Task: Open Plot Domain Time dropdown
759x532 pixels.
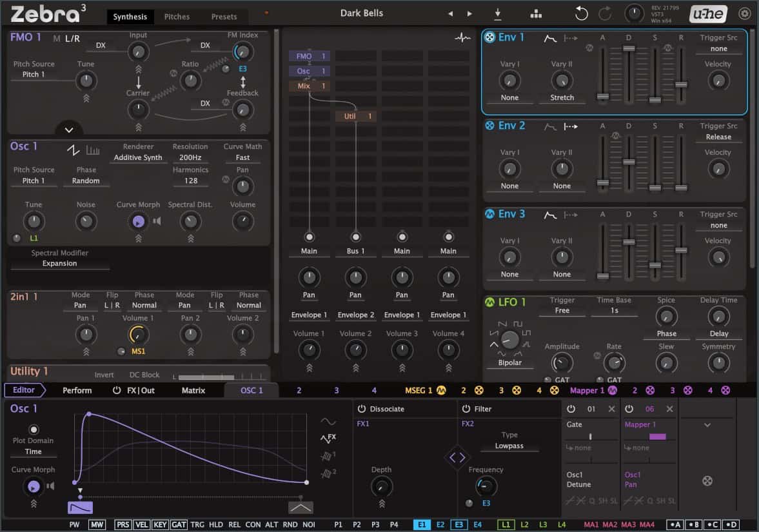Action: [33, 451]
